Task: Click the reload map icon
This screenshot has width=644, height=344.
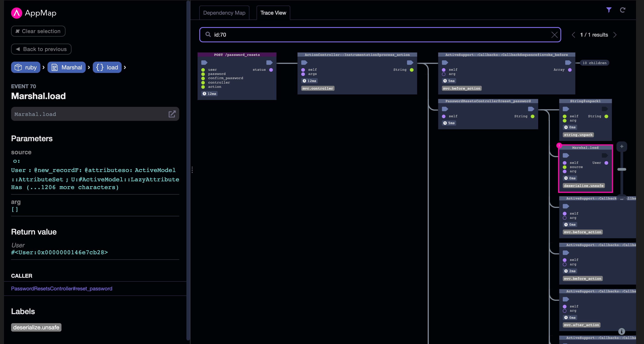Action: click(x=622, y=10)
